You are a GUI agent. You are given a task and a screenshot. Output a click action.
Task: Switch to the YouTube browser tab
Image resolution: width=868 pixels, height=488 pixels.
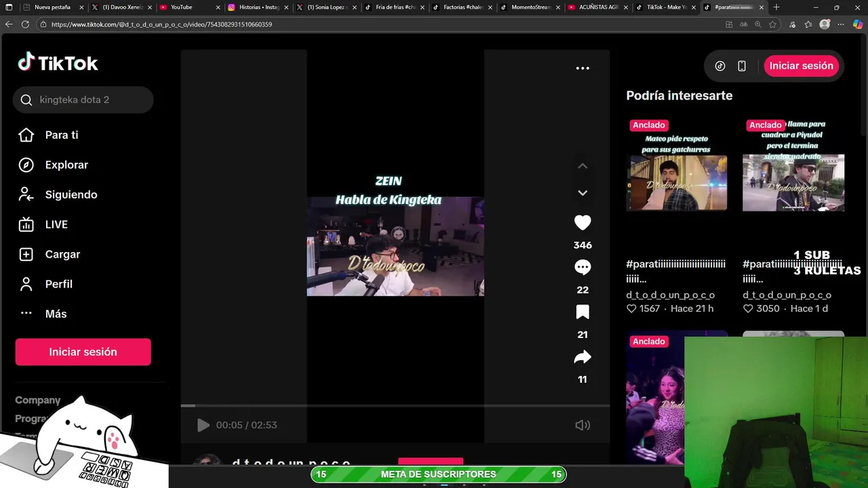181,7
